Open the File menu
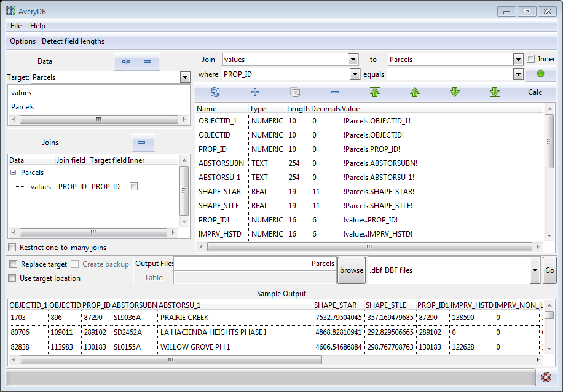The width and height of the screenshot is (563, 392). 16,26
